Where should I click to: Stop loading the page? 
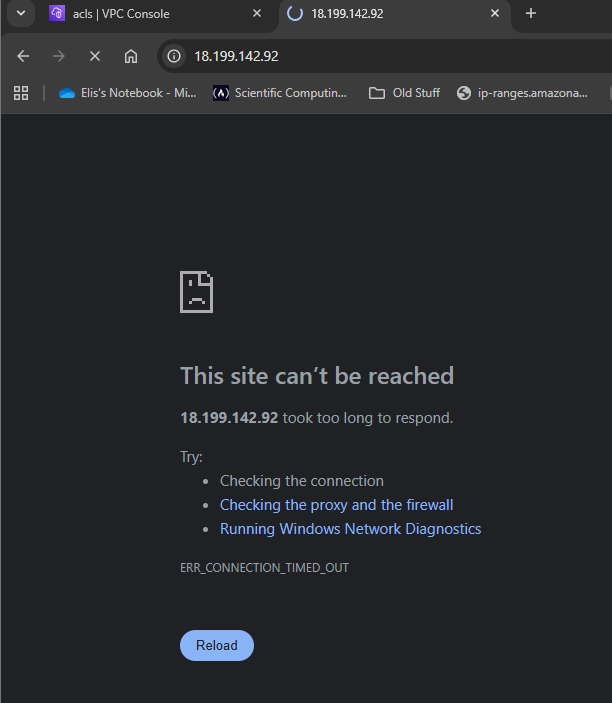(94, 56)
